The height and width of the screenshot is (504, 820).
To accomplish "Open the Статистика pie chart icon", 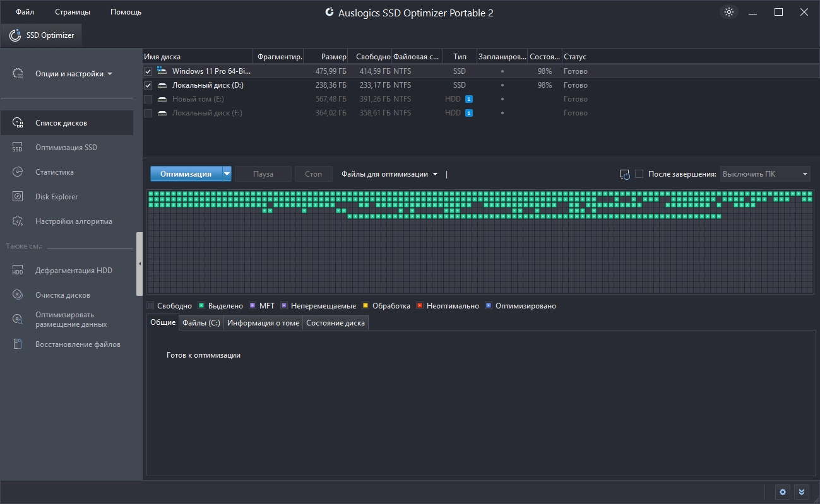I will 18,172.
